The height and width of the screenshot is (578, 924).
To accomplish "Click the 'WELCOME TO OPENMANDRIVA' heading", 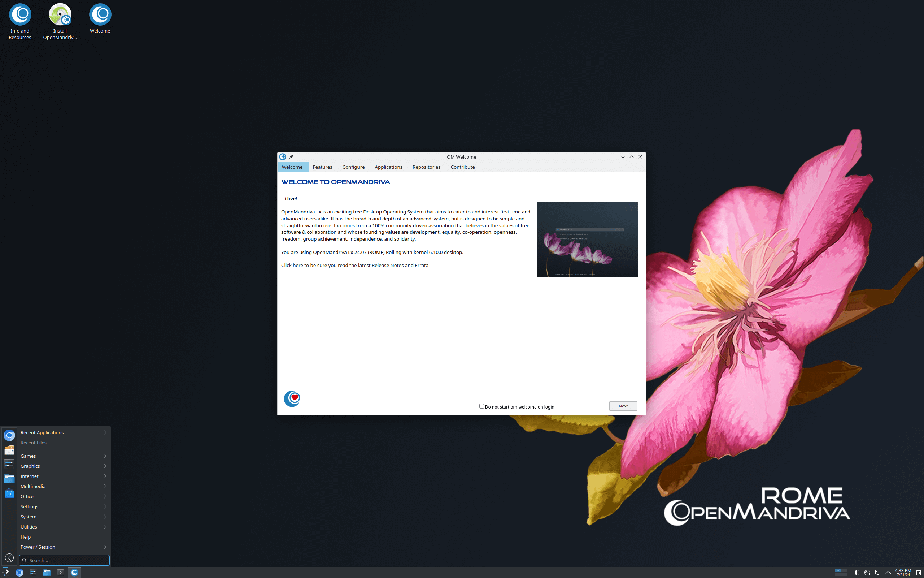I will 336,182.
